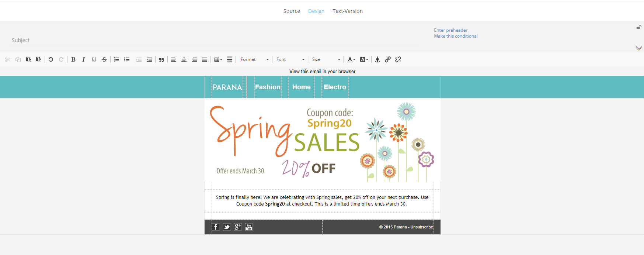Open the table insert dropdown

pyautogui.click(x=218, y=59)
